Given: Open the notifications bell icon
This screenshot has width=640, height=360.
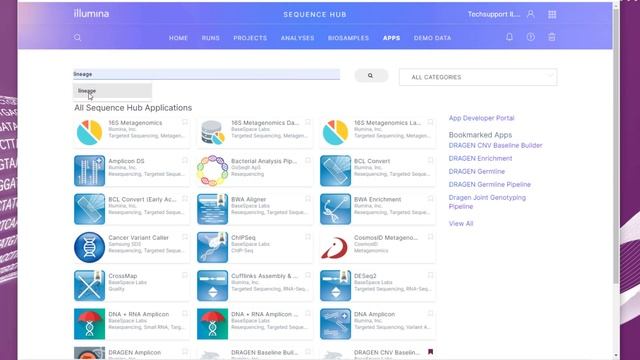Looking at the screenshot, I should point(509,37).
